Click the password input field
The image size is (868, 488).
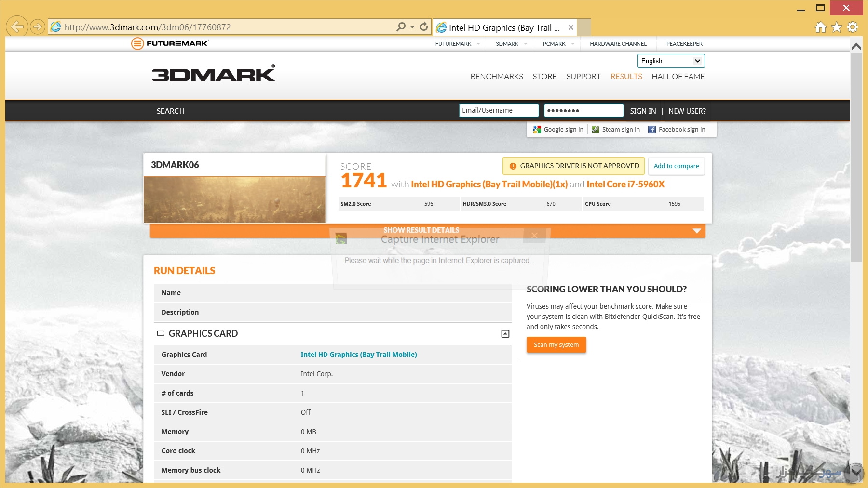click(x=583, y=110)
